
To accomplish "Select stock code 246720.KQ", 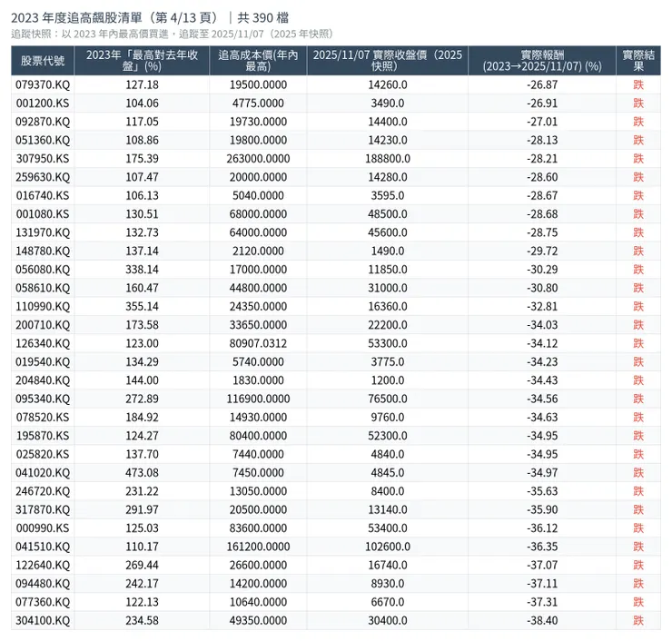I will (43, 491).
